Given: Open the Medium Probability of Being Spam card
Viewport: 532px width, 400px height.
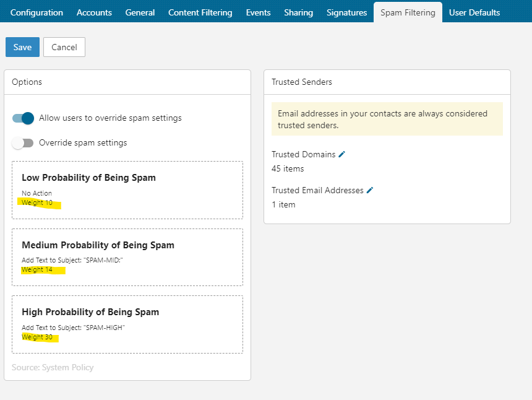Looking at the screenshot, I should pyautogui.click(x=127, y=257).
